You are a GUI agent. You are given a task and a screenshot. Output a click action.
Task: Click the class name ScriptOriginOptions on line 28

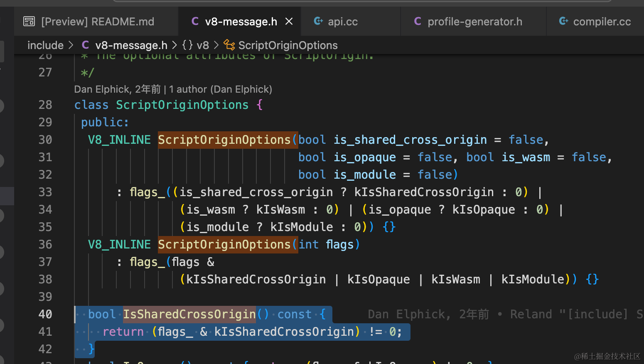point(182,105)
